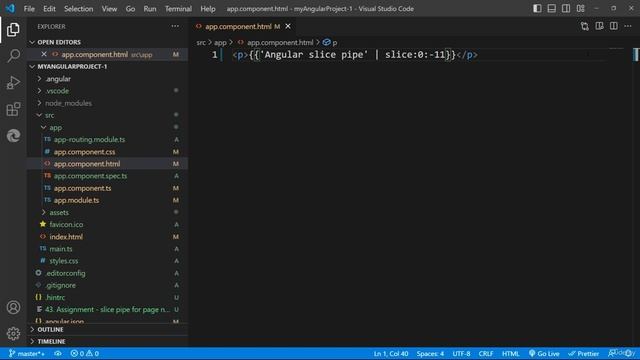Viewport: 640px width, 360px height.
Task: Open the Edit menu
Action: point(49,9)
